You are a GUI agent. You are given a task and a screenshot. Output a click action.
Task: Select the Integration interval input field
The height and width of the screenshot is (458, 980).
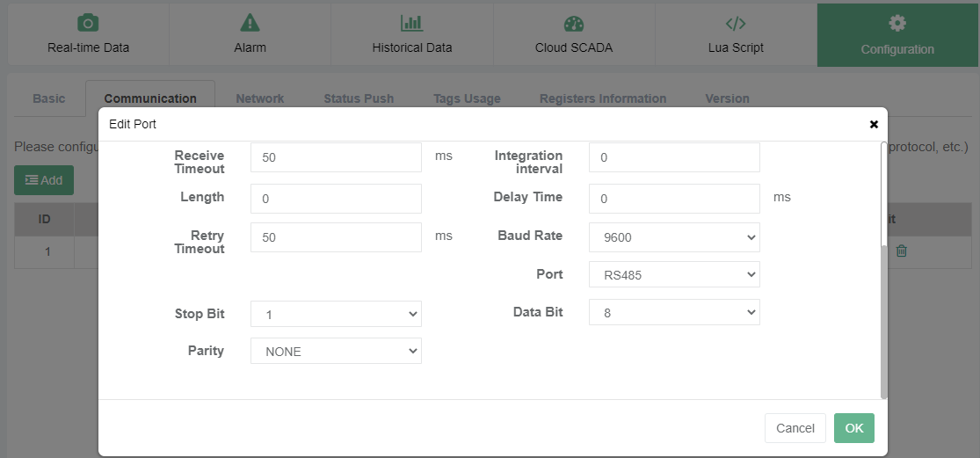pos(674,157)
